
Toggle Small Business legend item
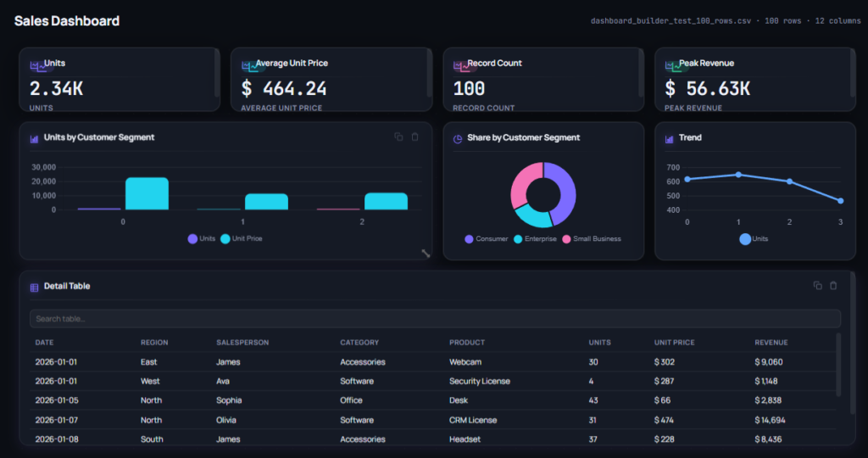[592, 238]
